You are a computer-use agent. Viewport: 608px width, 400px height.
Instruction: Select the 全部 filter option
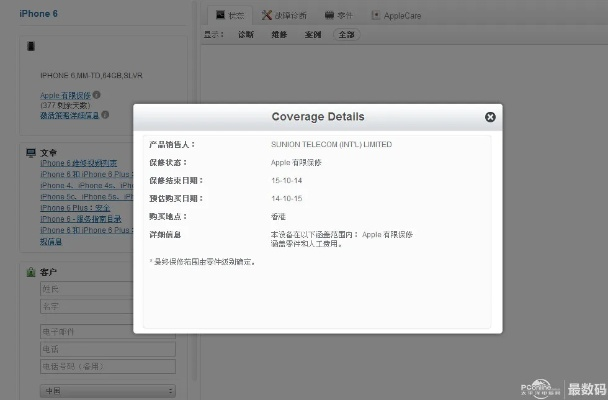(345, 34)
